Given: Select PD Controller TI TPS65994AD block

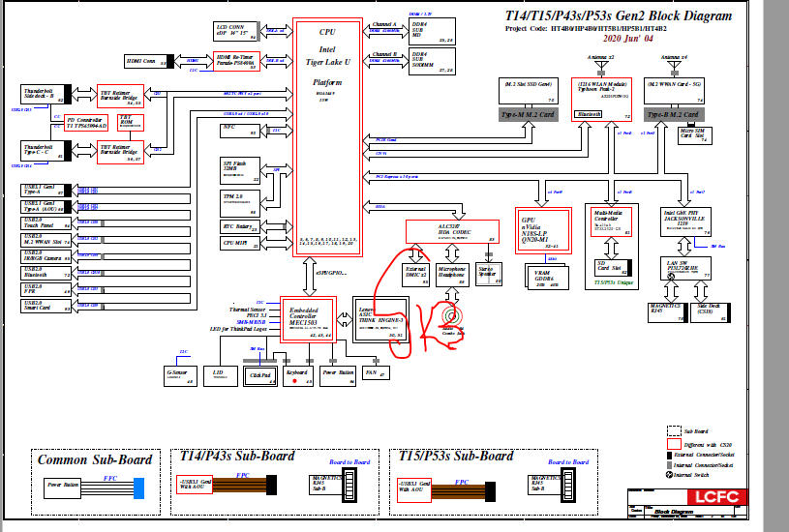Looking at the screenshot, I should (x=86, y=122).
